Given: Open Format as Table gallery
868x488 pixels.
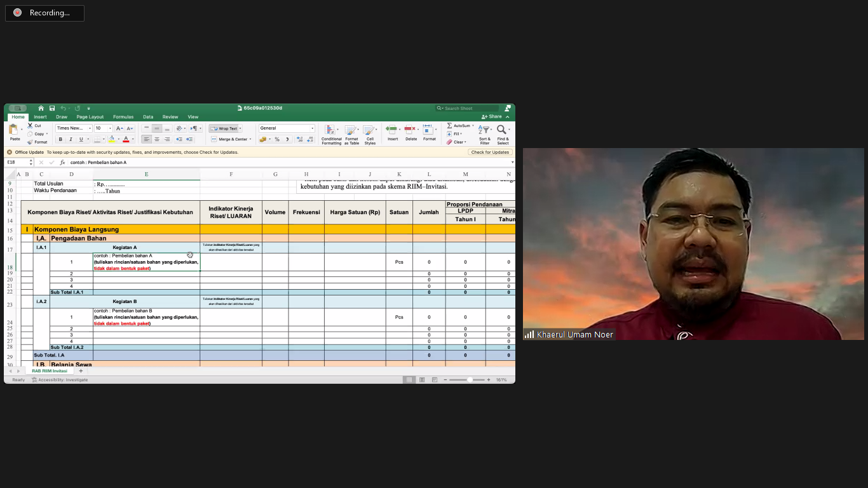Looking at the screenshot, I should [351, 134].
